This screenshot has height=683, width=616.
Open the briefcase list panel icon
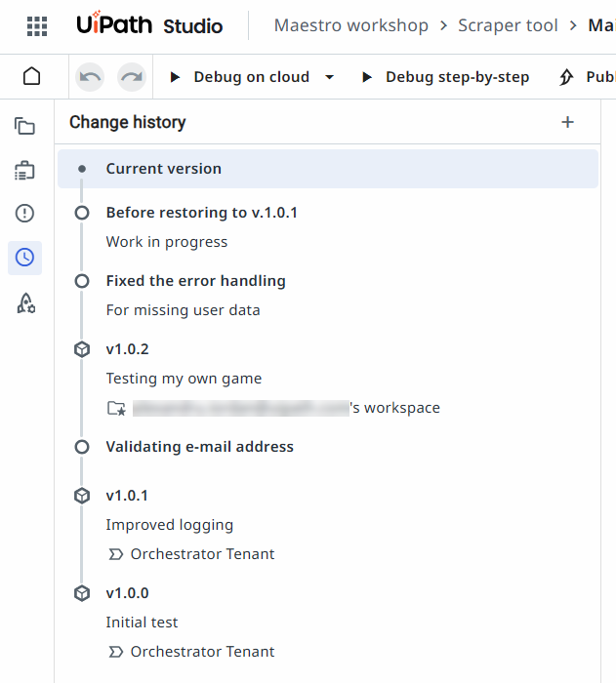click(x=24, y=171)
